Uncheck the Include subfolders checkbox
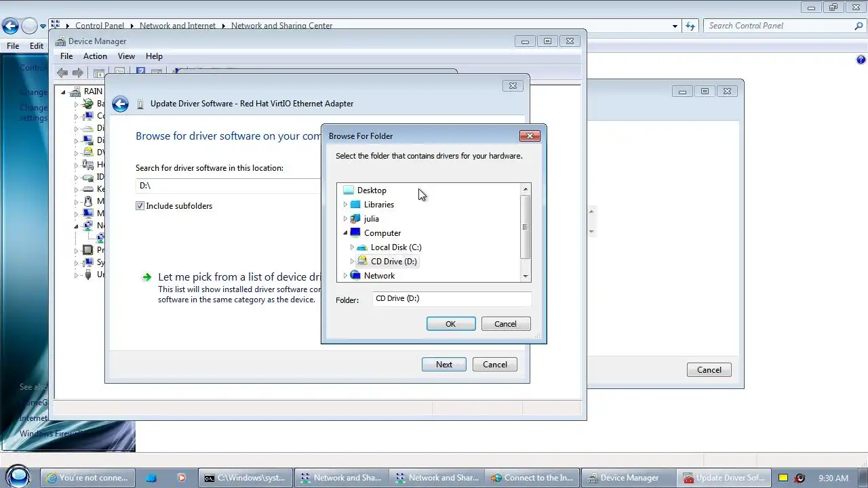Screen dimensions: 868x488 click(x=140, y=206)
